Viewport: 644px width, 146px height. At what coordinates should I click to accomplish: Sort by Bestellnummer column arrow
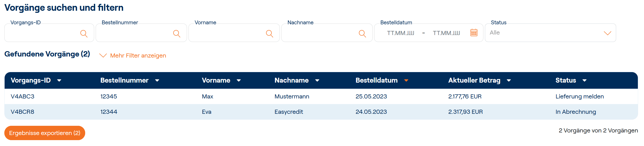click(157, 81)
